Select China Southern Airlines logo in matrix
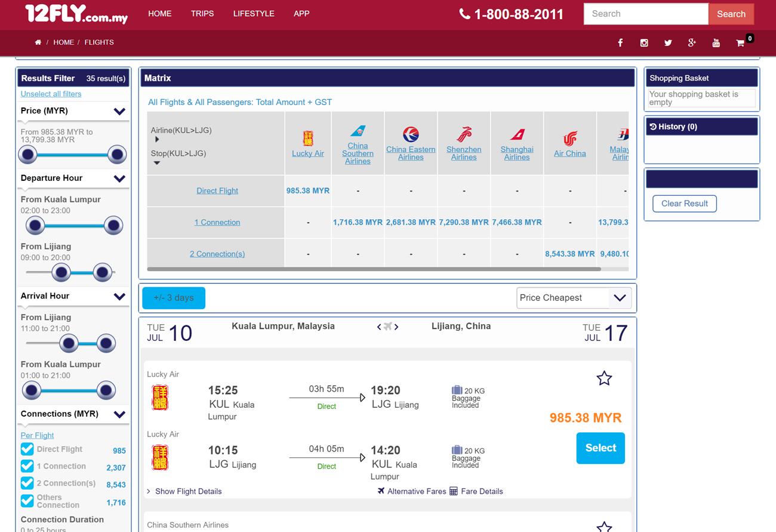Image resolution: width=776 pixels, height=532 pixels. click(x=358, y=131)
